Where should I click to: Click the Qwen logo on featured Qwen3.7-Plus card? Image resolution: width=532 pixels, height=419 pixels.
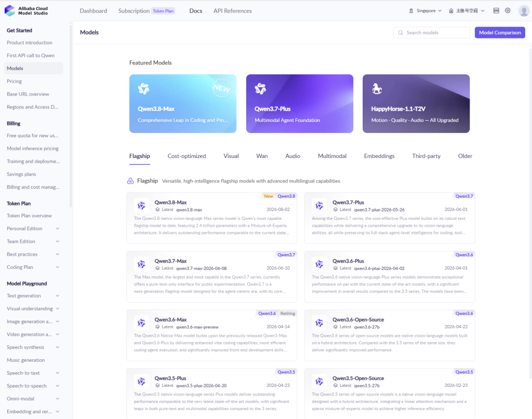[x=260, y=89]
